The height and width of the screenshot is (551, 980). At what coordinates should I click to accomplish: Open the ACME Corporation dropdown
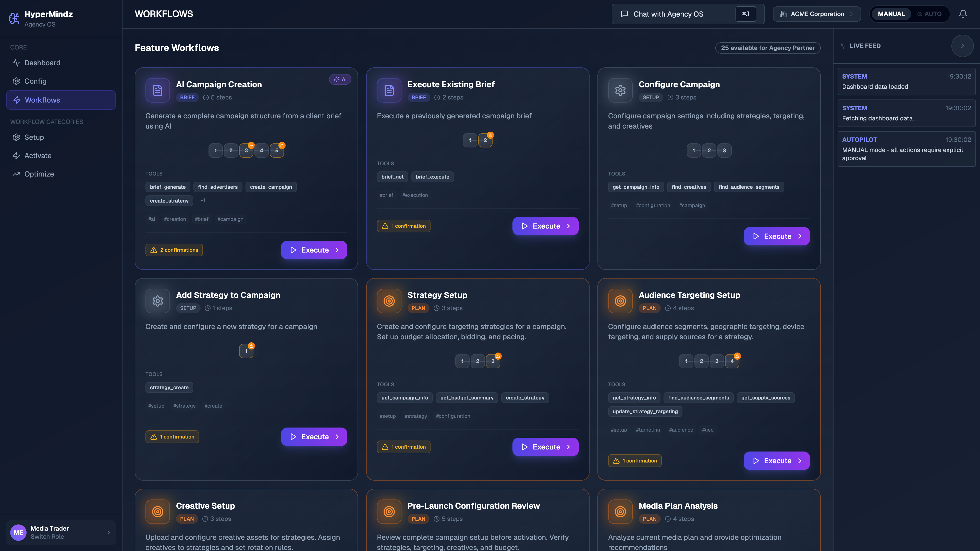click(x=816, y=14)
